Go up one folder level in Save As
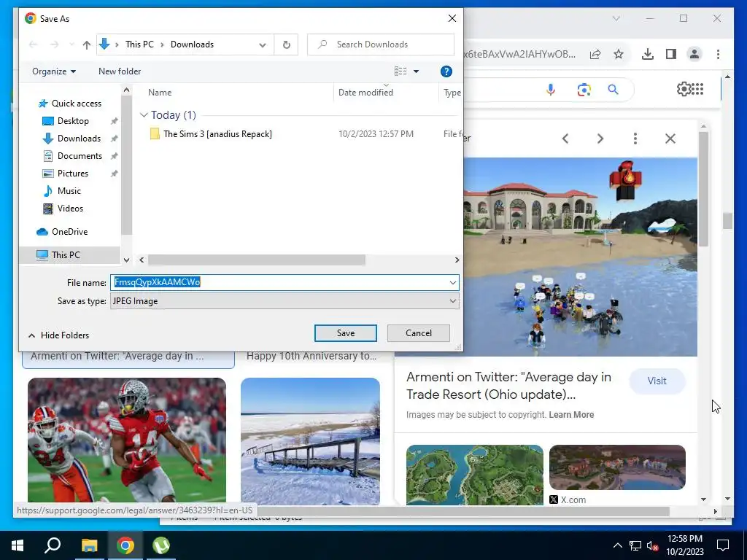 point(86,44)
